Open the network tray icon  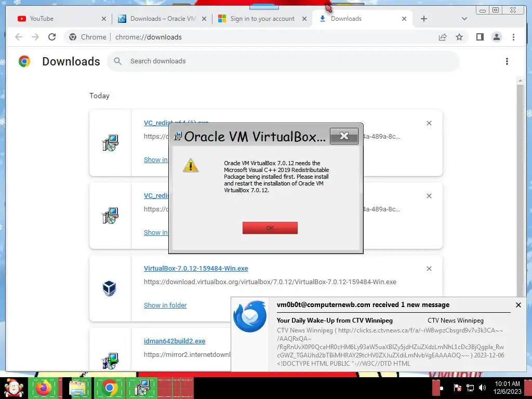tap(470, 388)
